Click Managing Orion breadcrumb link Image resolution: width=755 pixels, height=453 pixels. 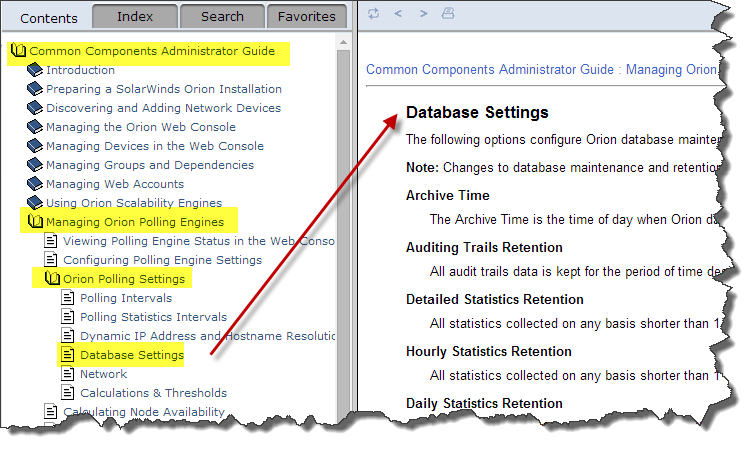672,70
